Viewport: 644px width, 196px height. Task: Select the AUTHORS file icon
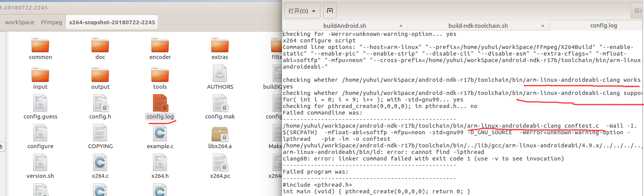pyautogui.click(x=220, y=73)
